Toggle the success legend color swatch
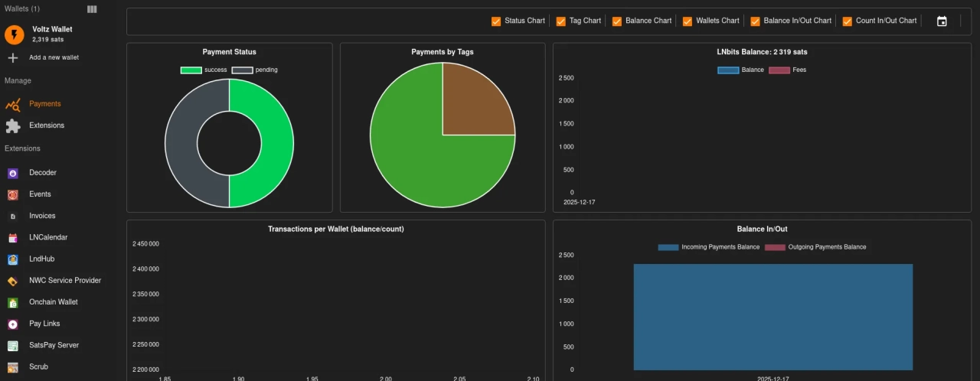980x381 pixels. click(x=191, y=70)
